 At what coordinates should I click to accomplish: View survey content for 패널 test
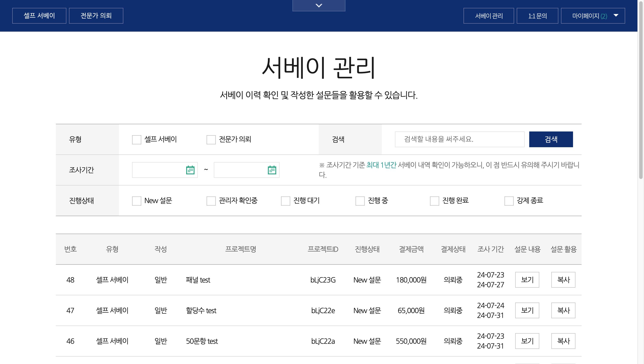pyautogui.click(x=527, y=280)
